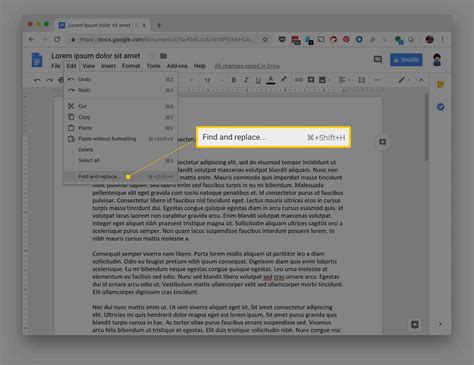Open the comments history icon
The height and width of the screenshot is (365, 474).
tap(378, 60)
